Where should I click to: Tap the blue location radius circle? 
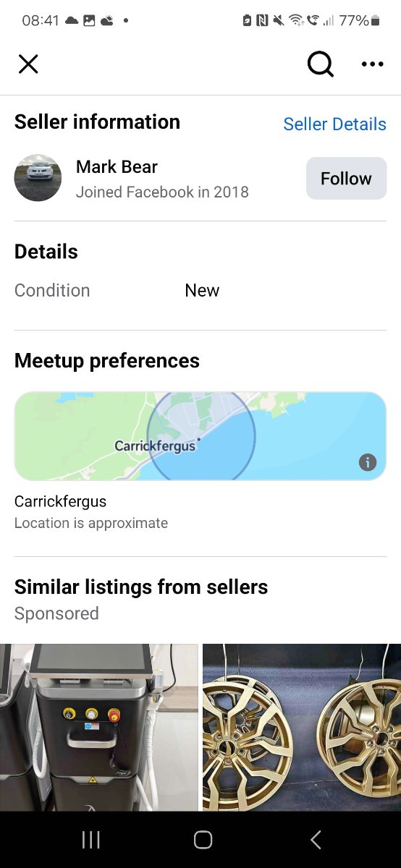point(201,436)
